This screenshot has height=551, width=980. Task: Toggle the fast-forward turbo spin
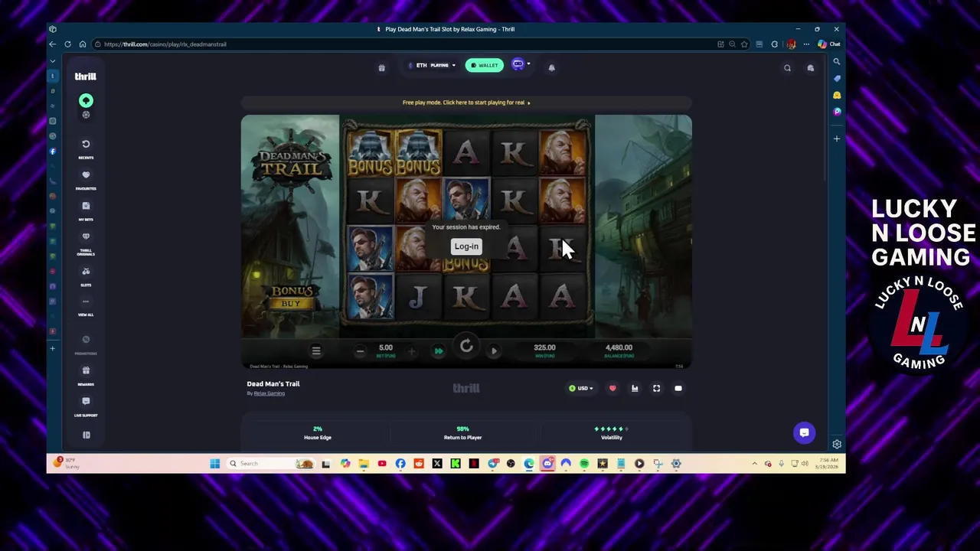pos(439,351)
